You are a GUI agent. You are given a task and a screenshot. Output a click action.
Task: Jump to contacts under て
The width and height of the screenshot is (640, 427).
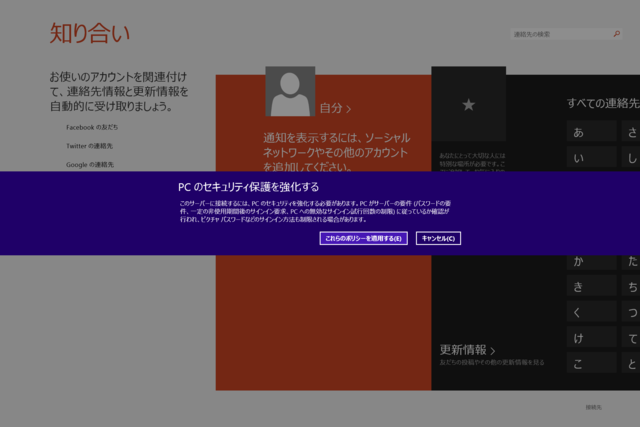(x=631, y=338)
